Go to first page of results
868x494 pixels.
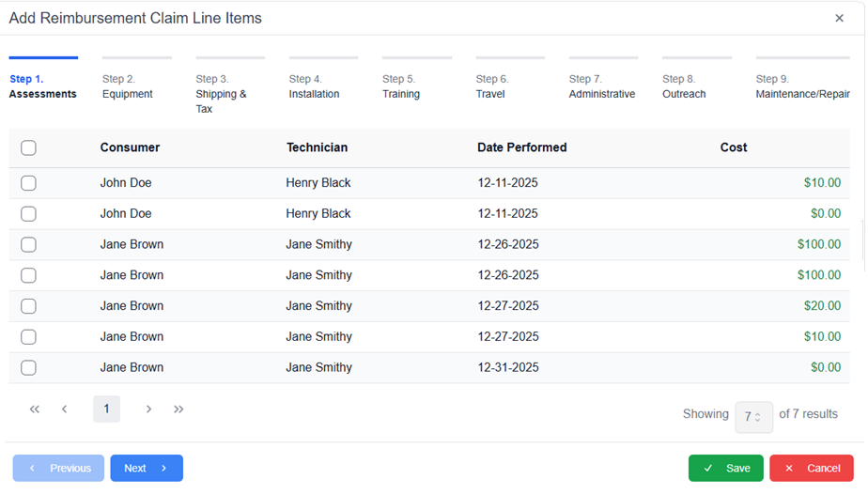35,409
